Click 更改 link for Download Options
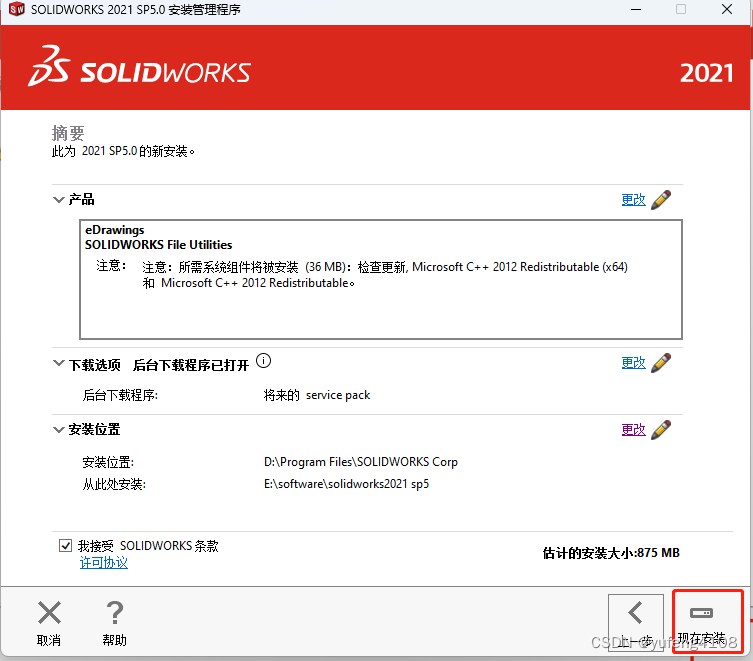The width and height of the screenshot is (753, 661). point(633,363)
